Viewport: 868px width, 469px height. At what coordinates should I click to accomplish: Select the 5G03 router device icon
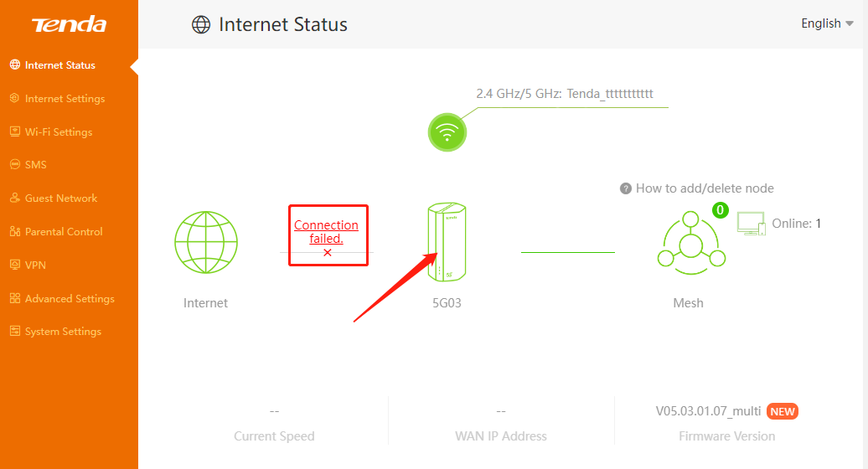tap(446, 243)
